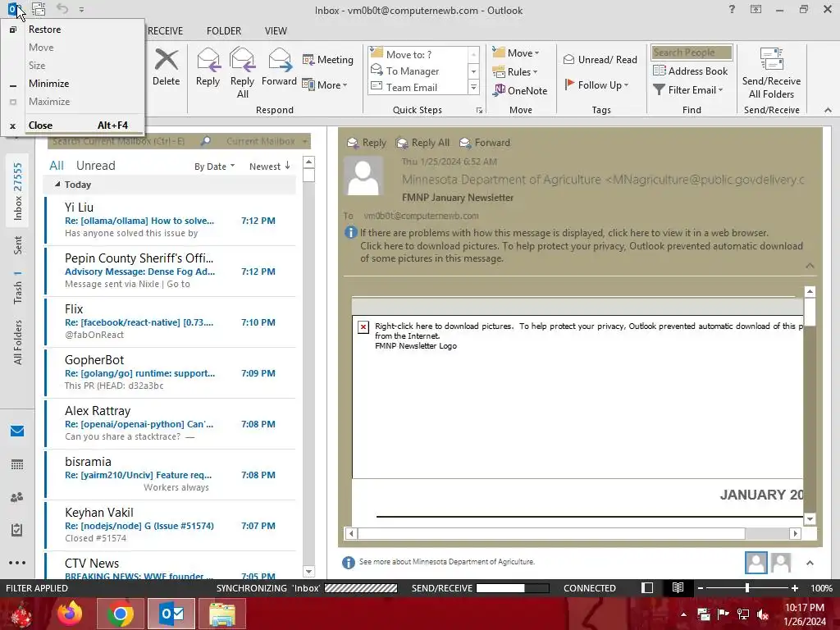Open the Current Mailbox scope dropdown

[x=267, y=141]
